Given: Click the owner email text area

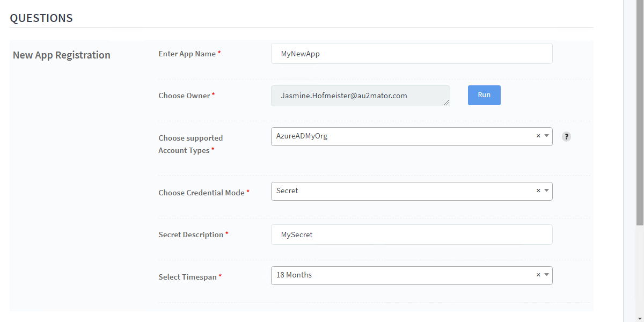Looking at the screenshot, I should point(360,96).
